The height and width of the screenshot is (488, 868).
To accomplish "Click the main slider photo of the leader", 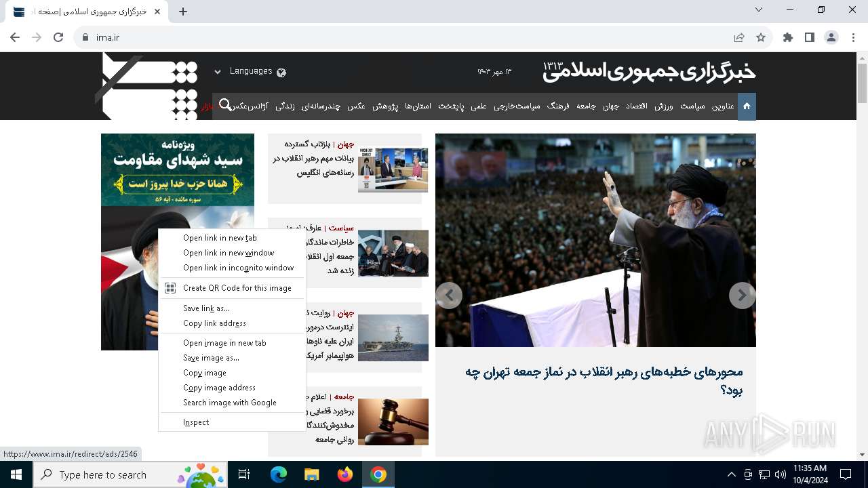I will click(x=595, y=240).
